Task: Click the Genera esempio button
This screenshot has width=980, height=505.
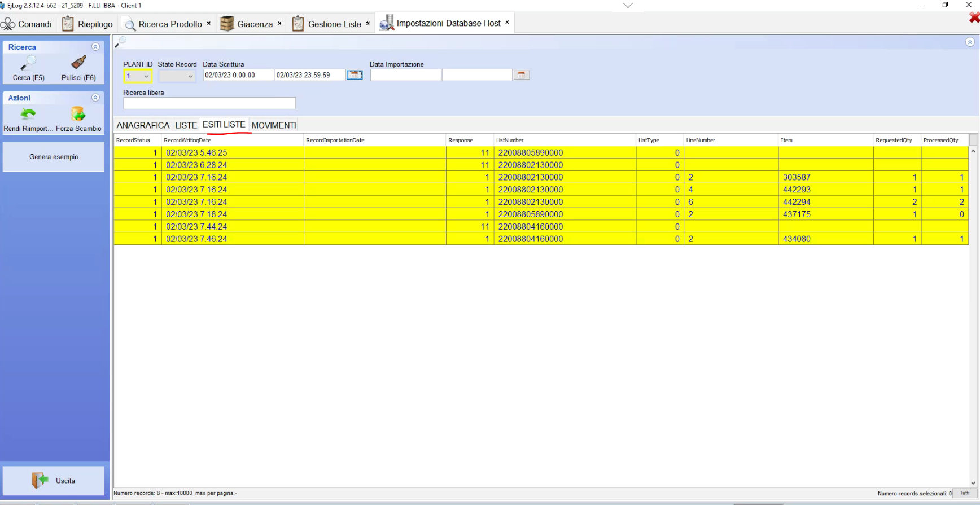Action: (x=54, y=157)
